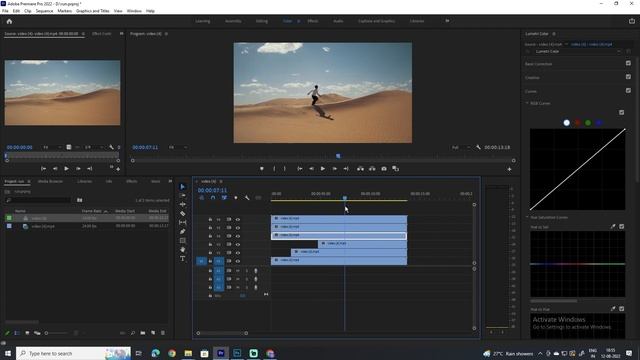Click the trash Clear icon in Project panel
Viewport: 640px width, 360px height.
point(163,333)
